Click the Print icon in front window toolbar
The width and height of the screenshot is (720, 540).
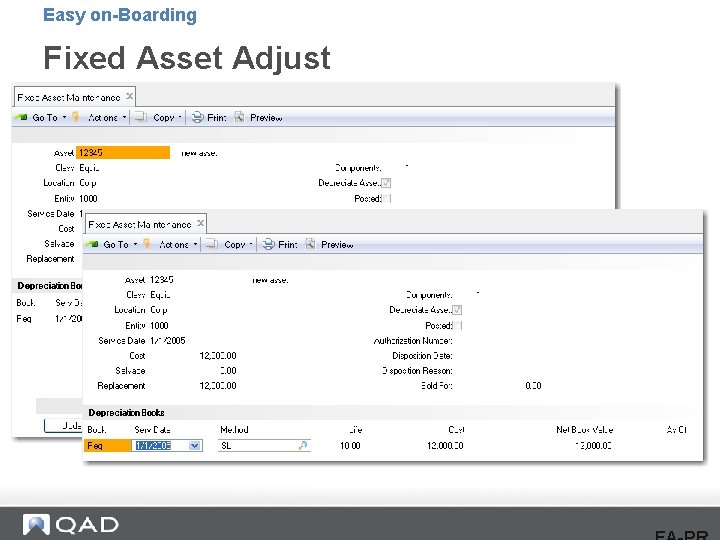pyautogui.click(x=269, y=244)
